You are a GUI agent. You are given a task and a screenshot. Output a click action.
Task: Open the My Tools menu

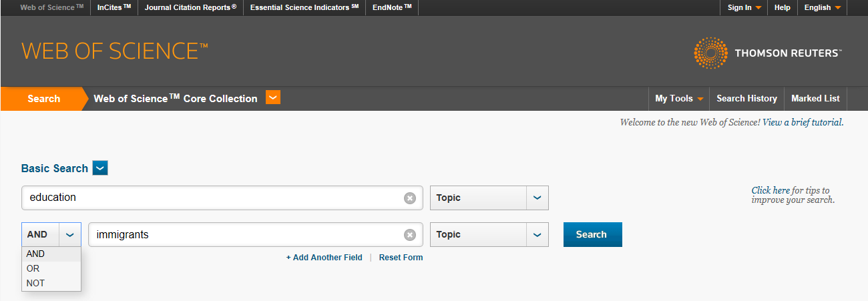click(679, 98)
